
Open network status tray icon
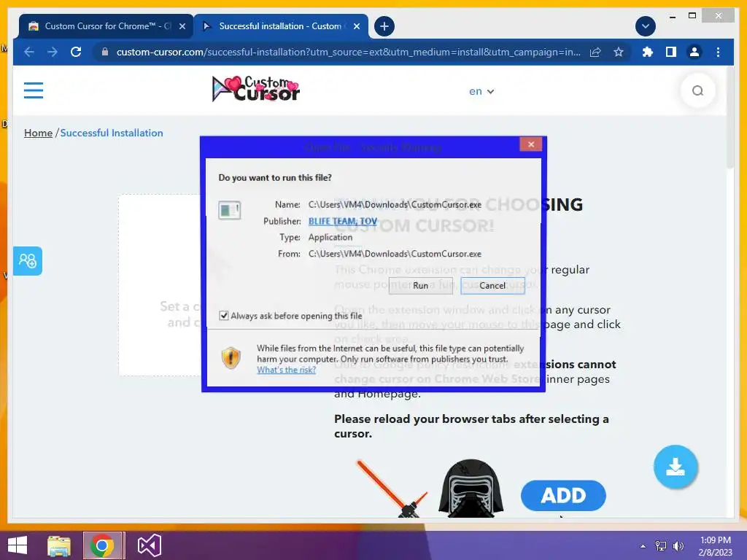(x=661, y=546)
